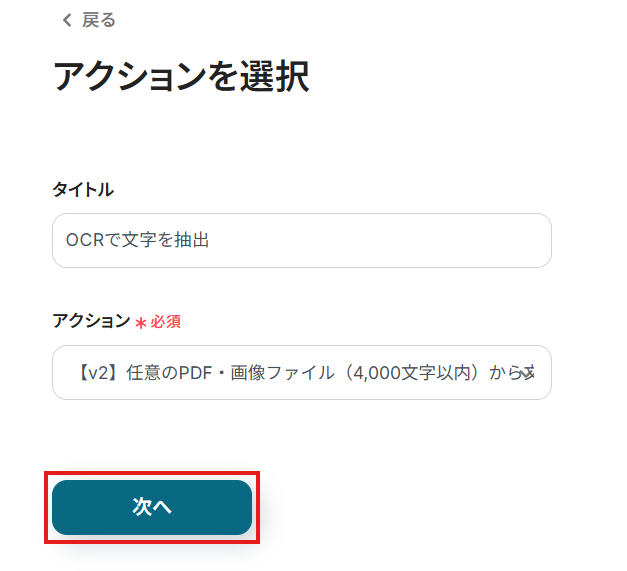Click the back chevron arrow icon
The image size is (627, 571).
pyautogui.click(x=67, y=20)
